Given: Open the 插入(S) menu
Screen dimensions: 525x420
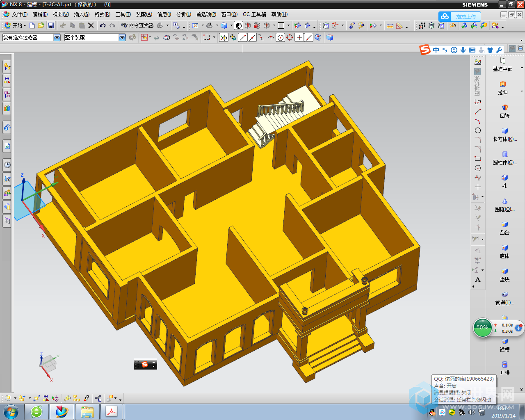Looking at the screenshot, I should (82, 14).
